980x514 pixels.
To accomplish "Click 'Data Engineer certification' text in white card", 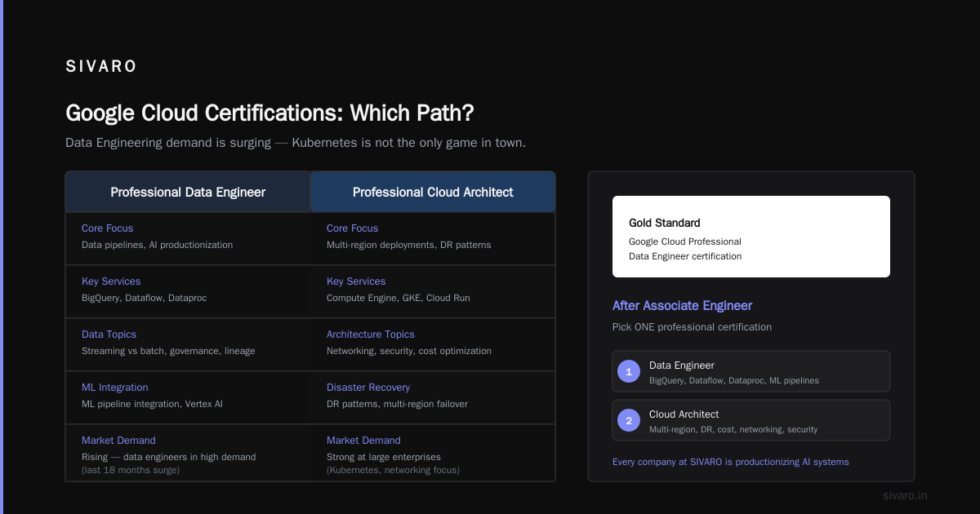I will [684, 256].
